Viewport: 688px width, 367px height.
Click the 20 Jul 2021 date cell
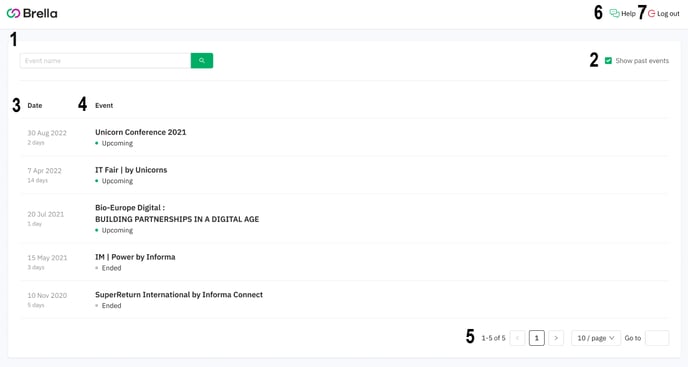[x=46, y=214]
